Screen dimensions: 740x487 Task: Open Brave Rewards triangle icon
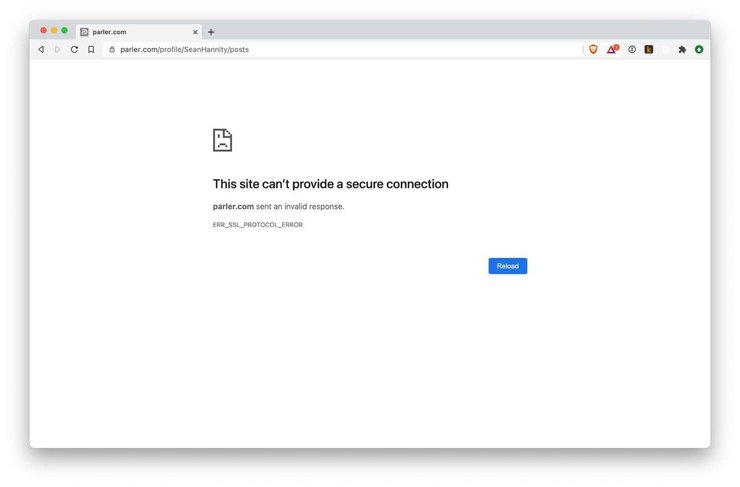612,49
